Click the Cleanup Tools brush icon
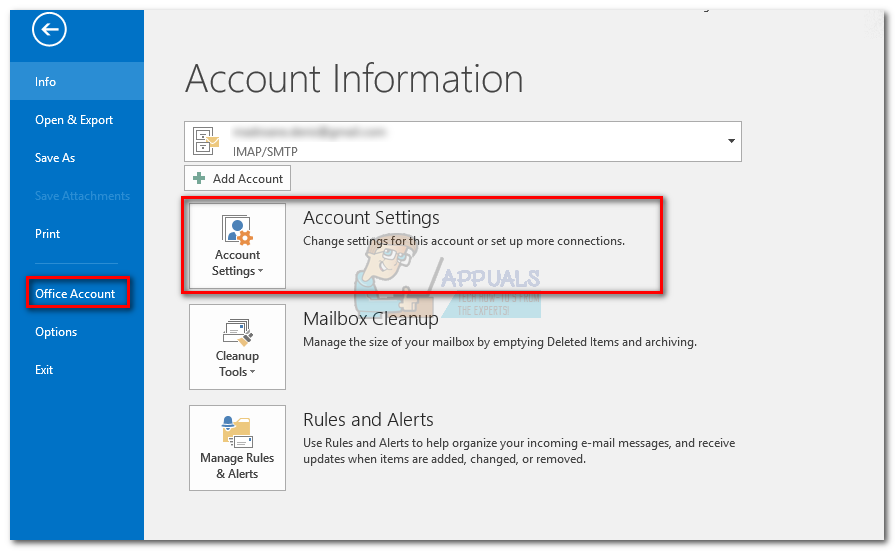 237,332
